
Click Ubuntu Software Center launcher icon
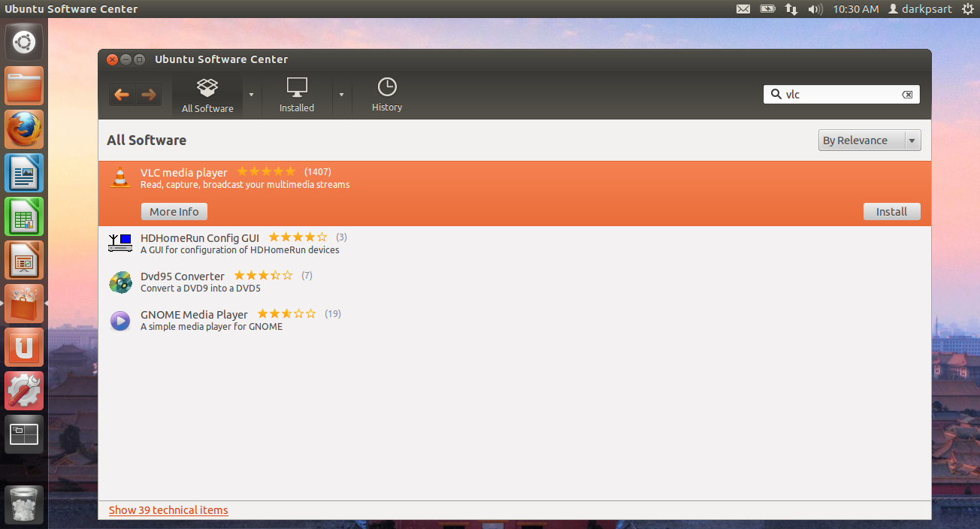[x=24, y=304]
